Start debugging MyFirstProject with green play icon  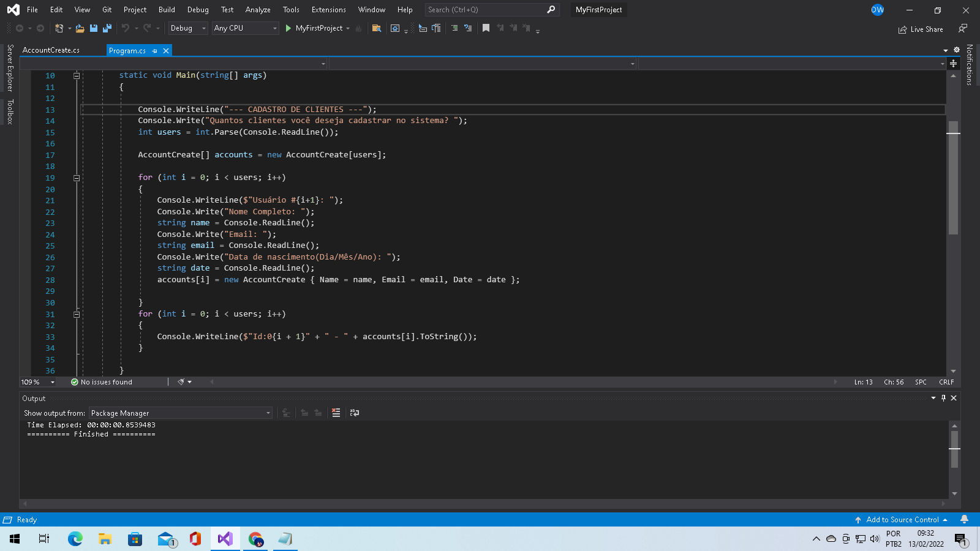pos(287,28)
